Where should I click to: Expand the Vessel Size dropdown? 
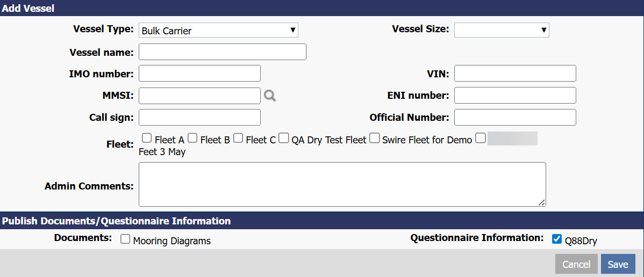501,30
